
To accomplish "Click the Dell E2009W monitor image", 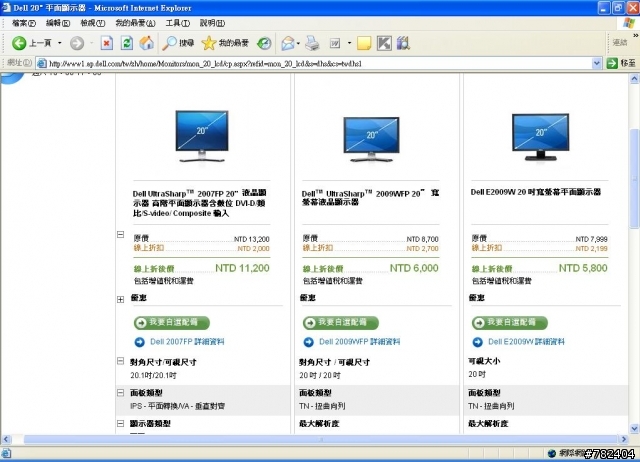I will point(540,137).
